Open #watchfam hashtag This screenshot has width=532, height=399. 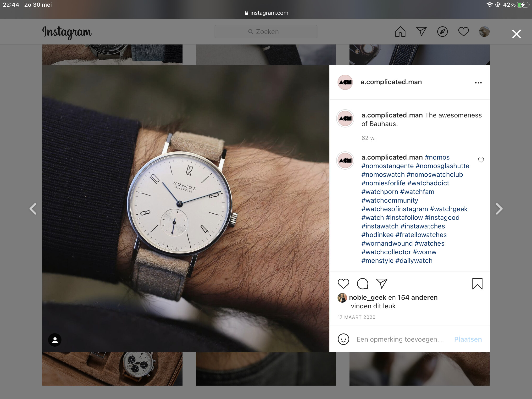[x=417, y=192]
